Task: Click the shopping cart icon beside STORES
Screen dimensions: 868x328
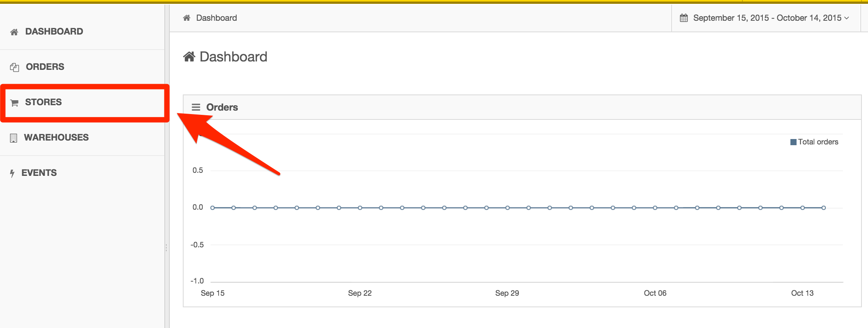Action: (x=15, y=103)
